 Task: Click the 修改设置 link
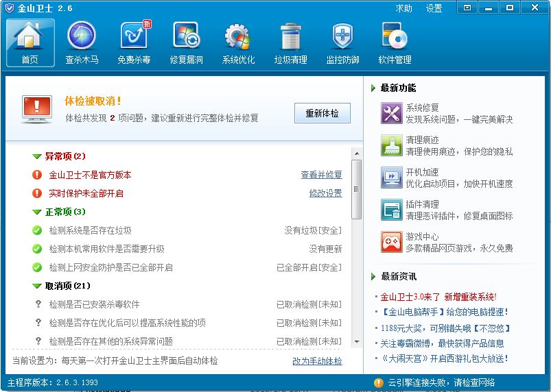coord(325,193)
